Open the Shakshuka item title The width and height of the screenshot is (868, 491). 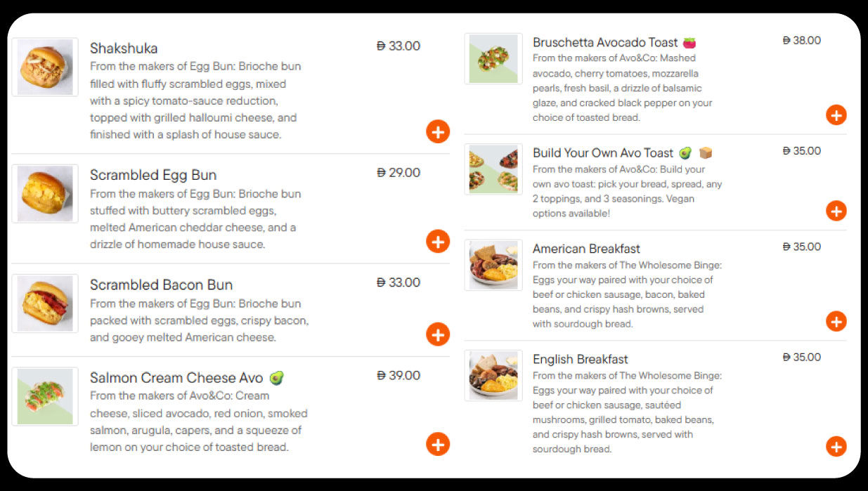[124, 48]
